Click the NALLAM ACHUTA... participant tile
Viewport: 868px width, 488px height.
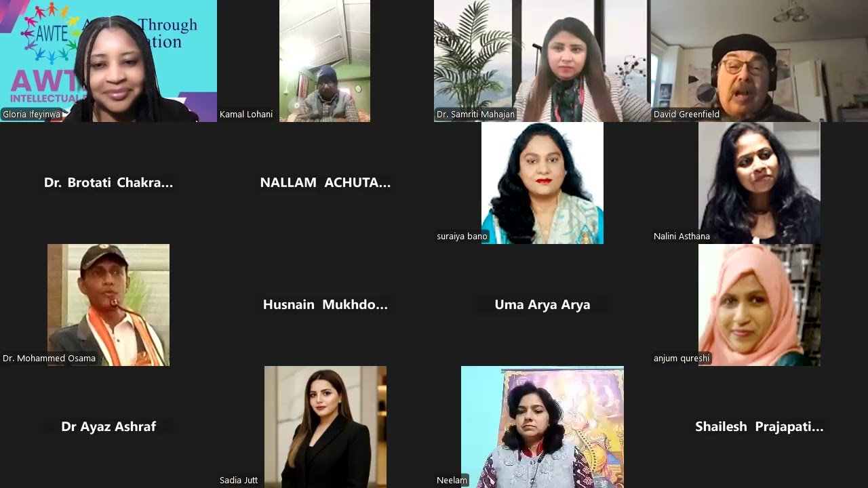(x=325, y=183)
